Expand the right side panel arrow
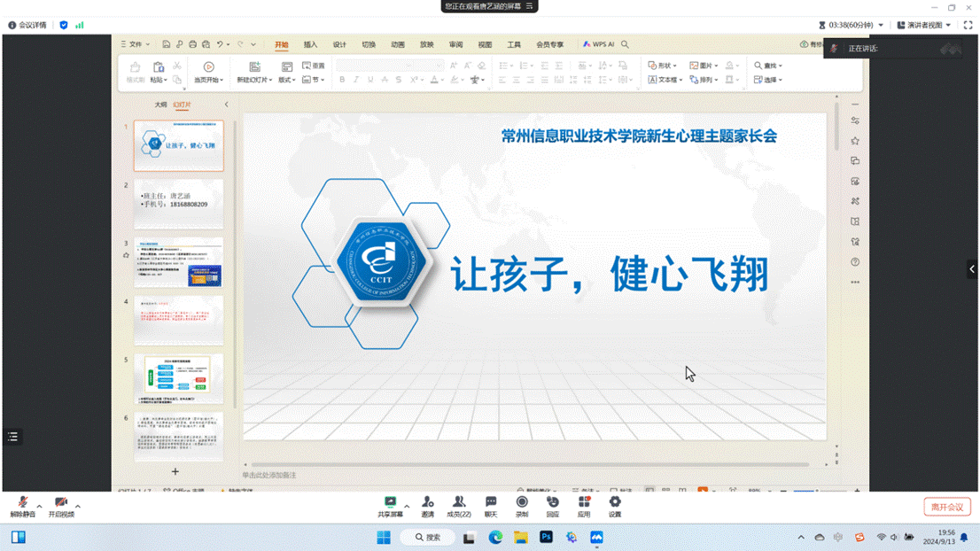 [972, 269]
